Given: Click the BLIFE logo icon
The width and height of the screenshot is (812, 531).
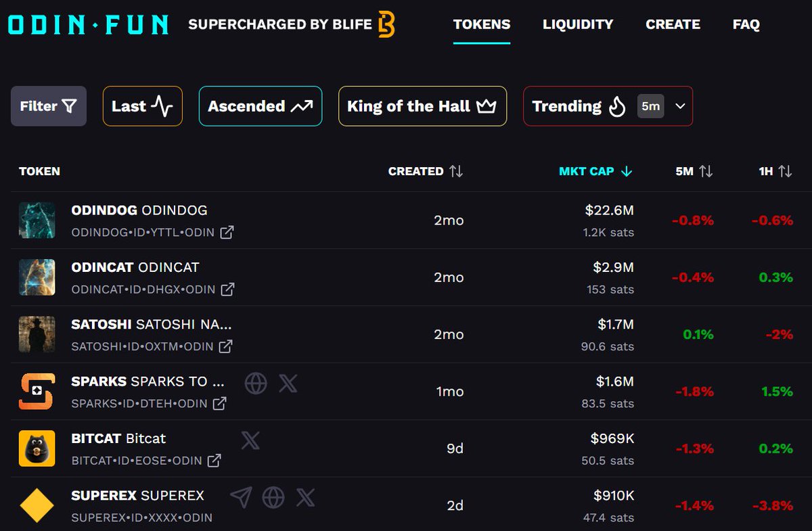Looking at the screenshot, I should point(386,24).
